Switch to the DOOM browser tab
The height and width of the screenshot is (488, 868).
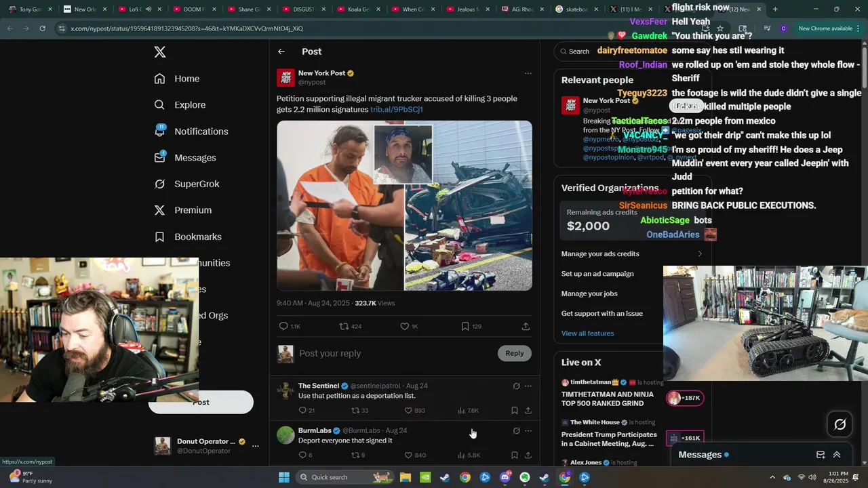click(195, 9)
